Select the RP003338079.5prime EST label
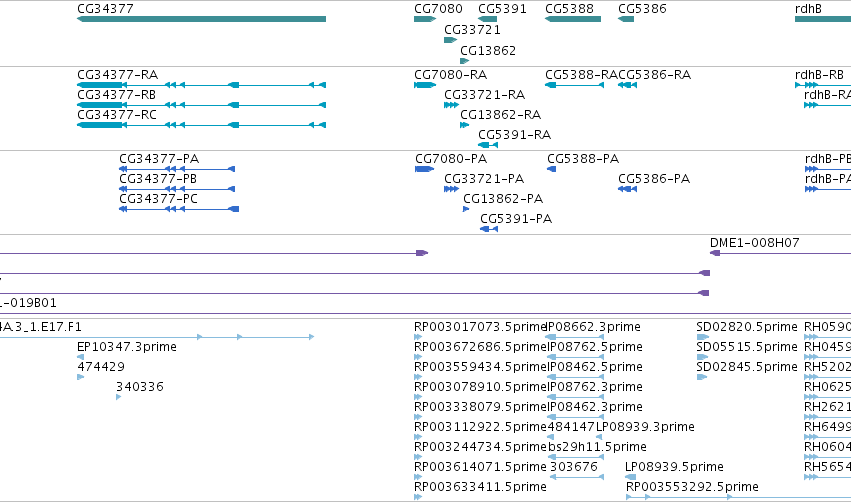 click(480, 407)
